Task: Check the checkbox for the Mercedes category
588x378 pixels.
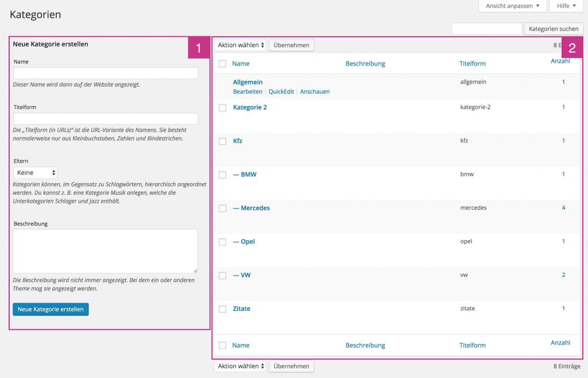Action: pyautogui.click(x=222, y=208)
